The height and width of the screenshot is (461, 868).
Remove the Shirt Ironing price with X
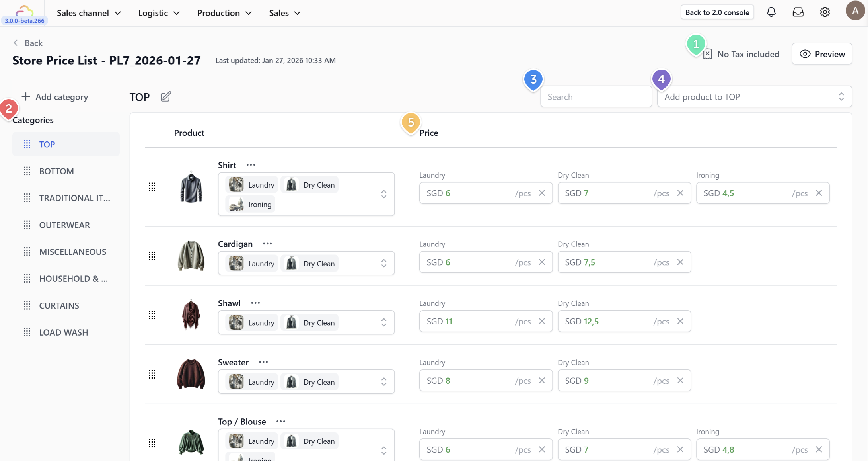819,193
